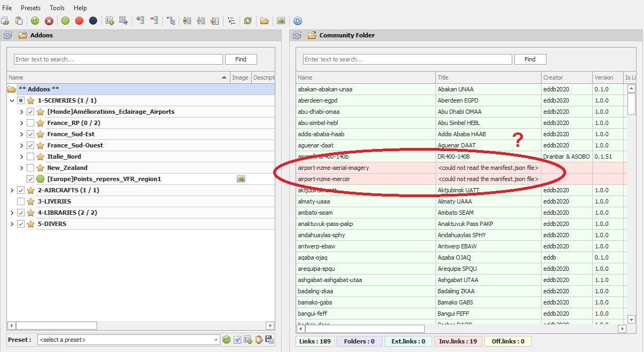Click the green checkmark toolbar icon

[x=35, y=21]
